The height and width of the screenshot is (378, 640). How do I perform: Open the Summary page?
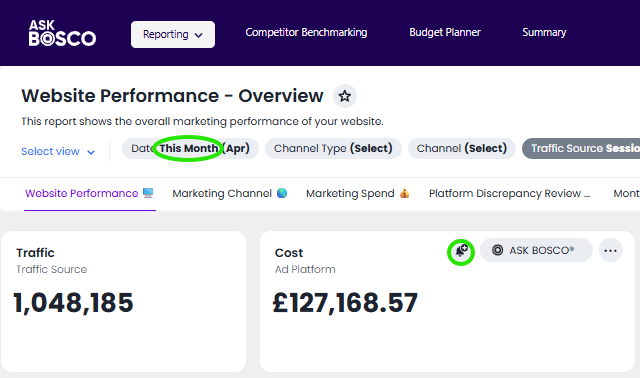[x=544, y=33]
